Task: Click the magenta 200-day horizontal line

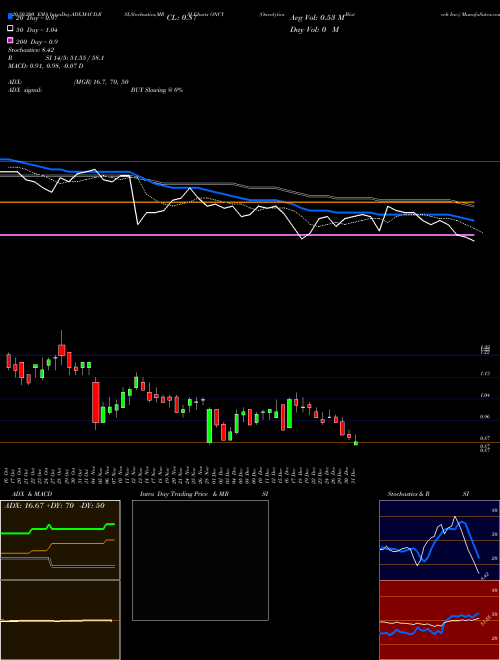Action: click(x=237, y=235)
